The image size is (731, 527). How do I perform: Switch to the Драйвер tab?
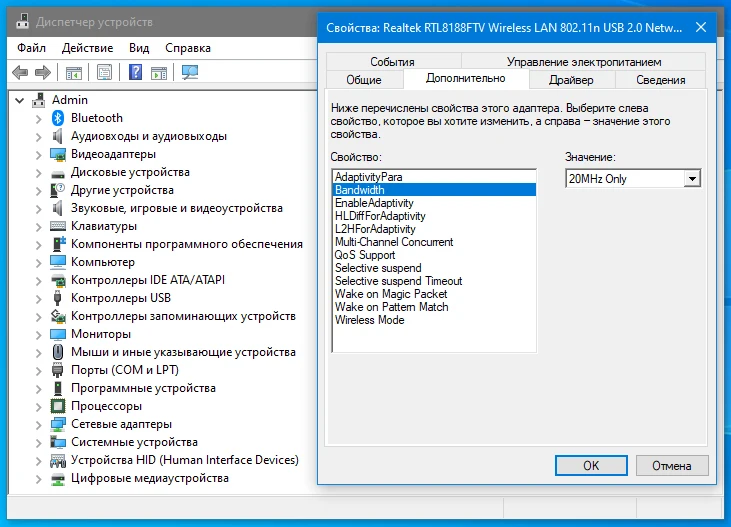571,80
